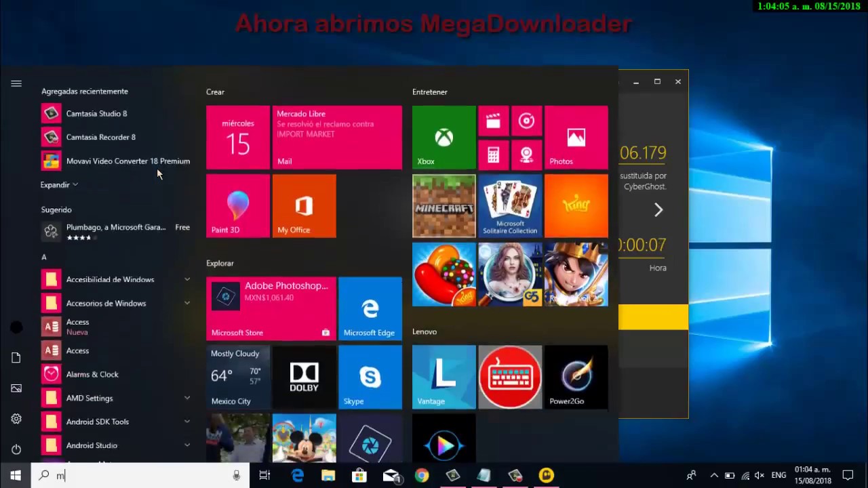Screen dimensions: 868x488
Task: Open Google Chrome on taskbar
Action: coord(422,476)
